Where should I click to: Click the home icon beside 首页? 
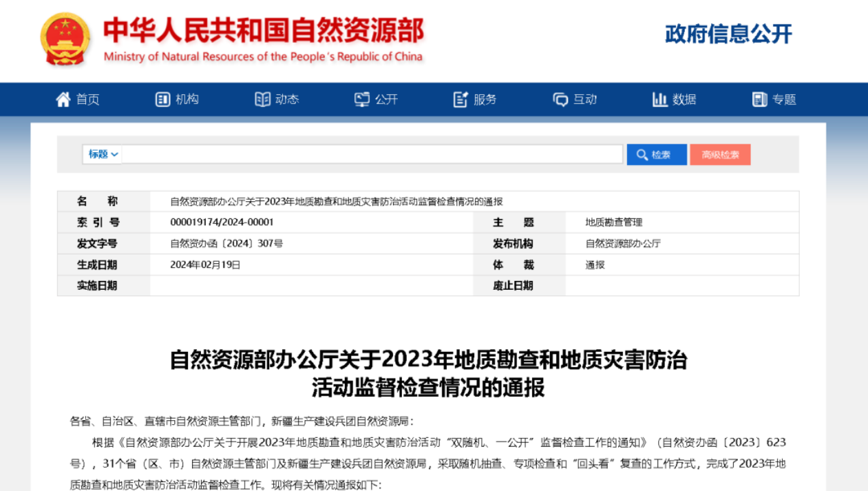click(63, 100)
